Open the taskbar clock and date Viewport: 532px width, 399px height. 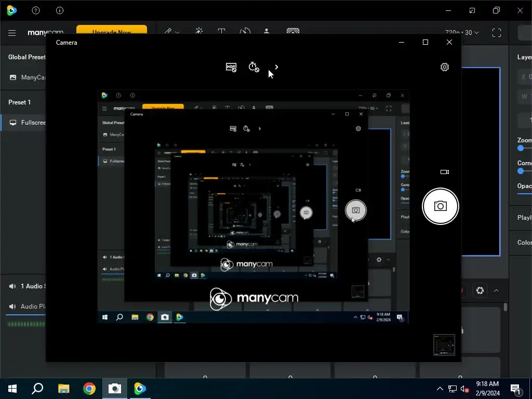[x=487, y=389]
